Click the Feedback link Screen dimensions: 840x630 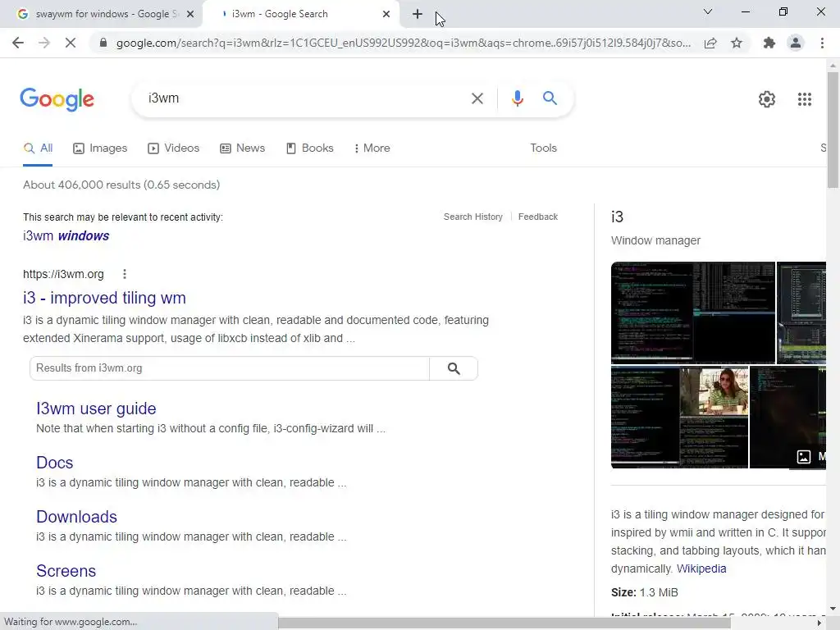tap(538, 217)
